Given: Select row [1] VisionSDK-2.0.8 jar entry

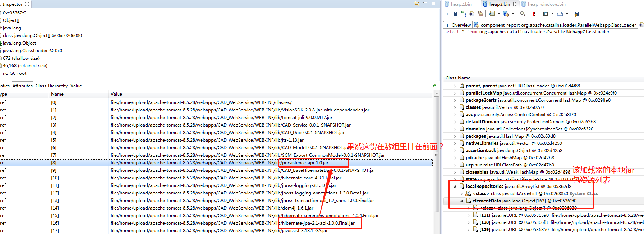Looking at the screenshot, I should click(x=216, y=110).
